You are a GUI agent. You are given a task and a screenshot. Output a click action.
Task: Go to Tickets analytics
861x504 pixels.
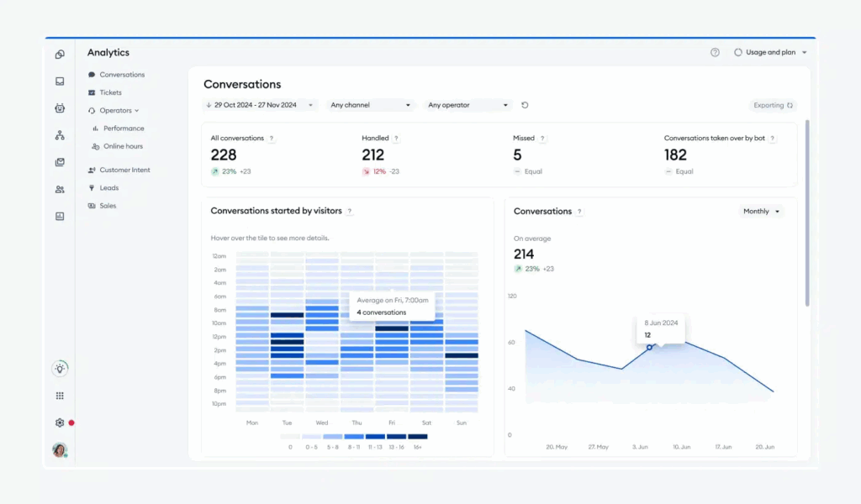(x=110, y=92)
